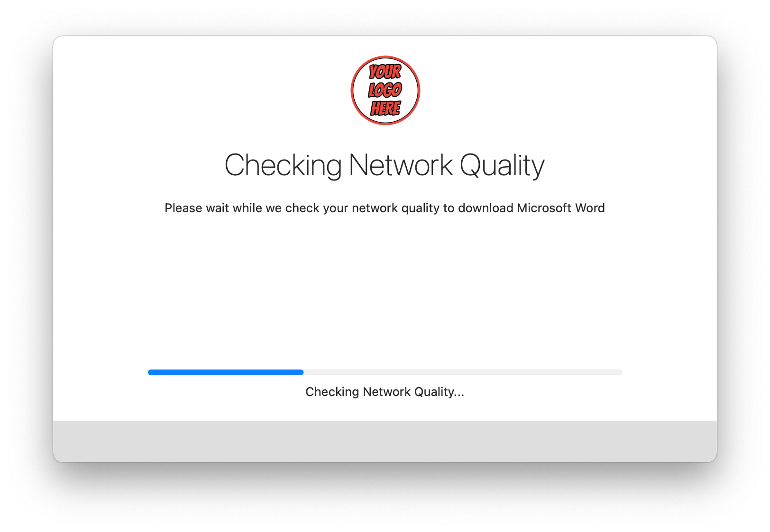Click the blue filled part of the progress bar
This screenshot has width=770, height=532.
(x=226, y=372)
